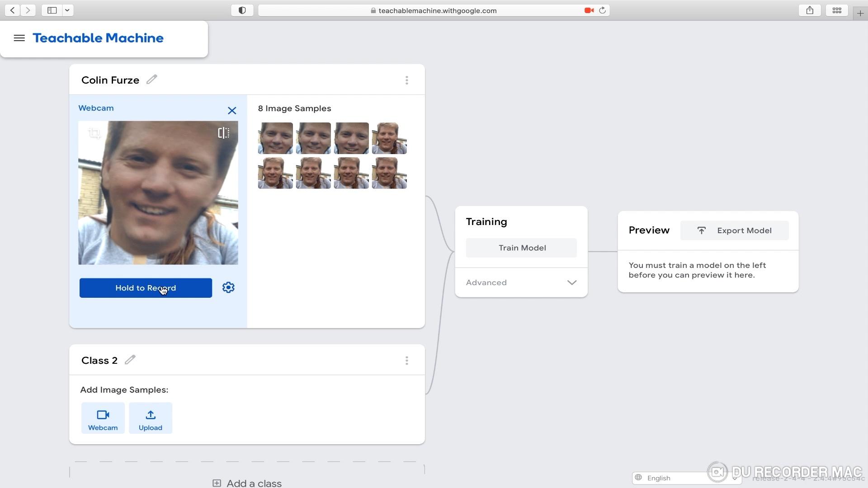Screen dimensions: 868x488
Task: Open Class 2 three-dot options menu
Action: pos(407,361)
